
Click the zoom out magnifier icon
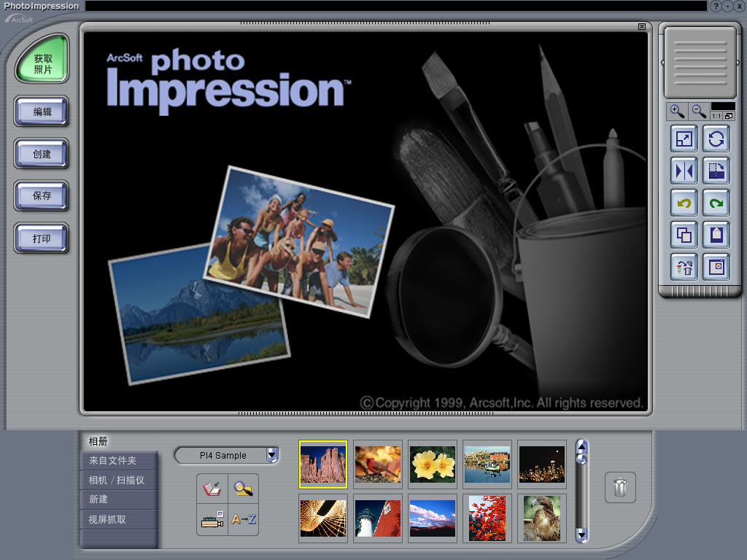click(x=699, y=112)
